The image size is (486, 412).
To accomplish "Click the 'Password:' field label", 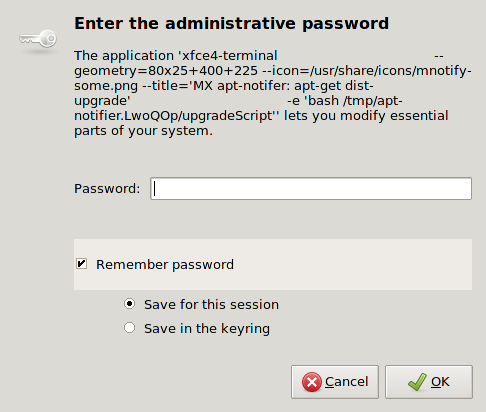I will tap(107, 189).
